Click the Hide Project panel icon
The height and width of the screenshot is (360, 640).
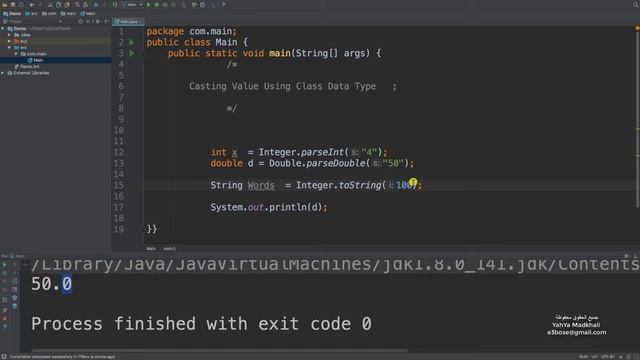pyautogui.click(x=106, y=21)
